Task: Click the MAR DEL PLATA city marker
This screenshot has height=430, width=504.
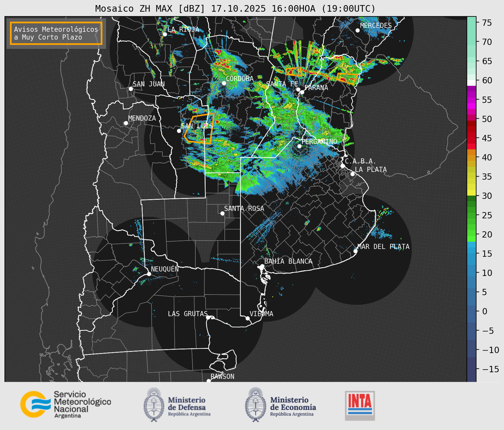Action: [355, 251]
